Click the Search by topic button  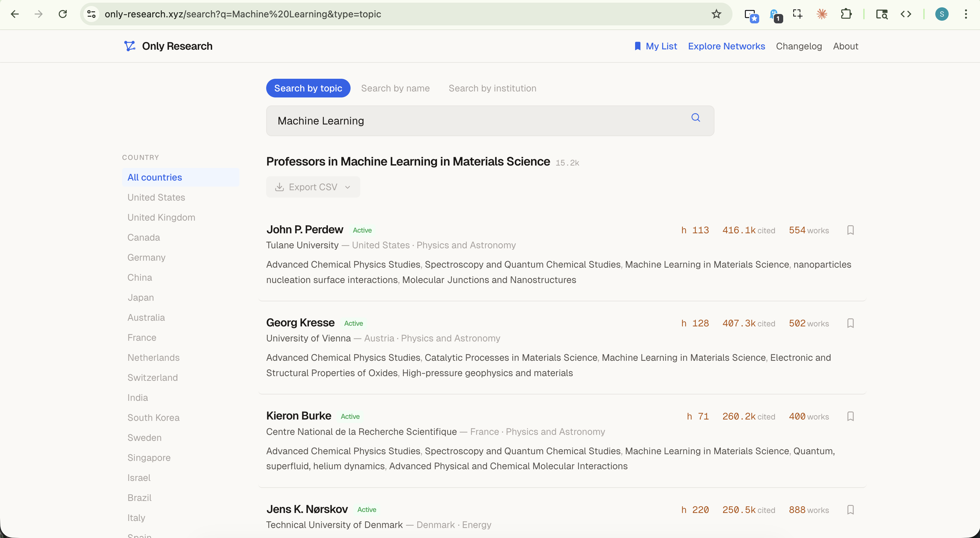[x=308, y=88]
